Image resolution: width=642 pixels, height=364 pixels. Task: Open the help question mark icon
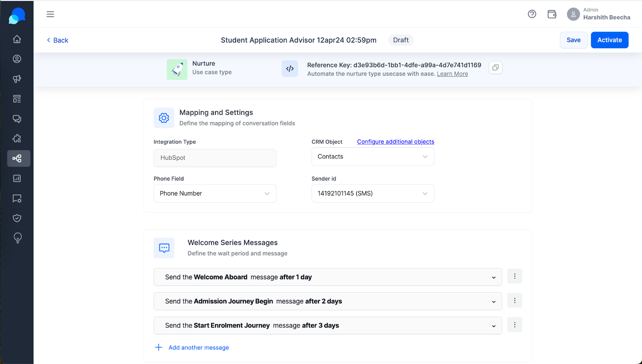pyautogui.click(x=532, y=14)
